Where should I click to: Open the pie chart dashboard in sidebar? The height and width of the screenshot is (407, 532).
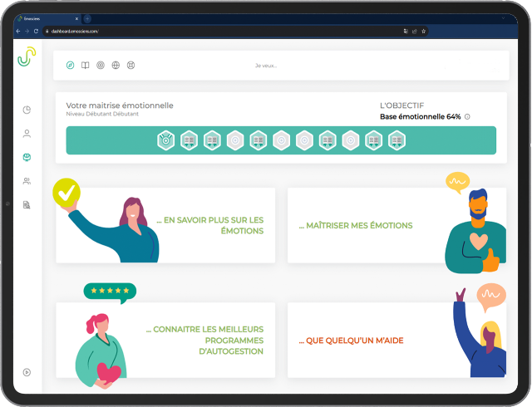[27, 110]
